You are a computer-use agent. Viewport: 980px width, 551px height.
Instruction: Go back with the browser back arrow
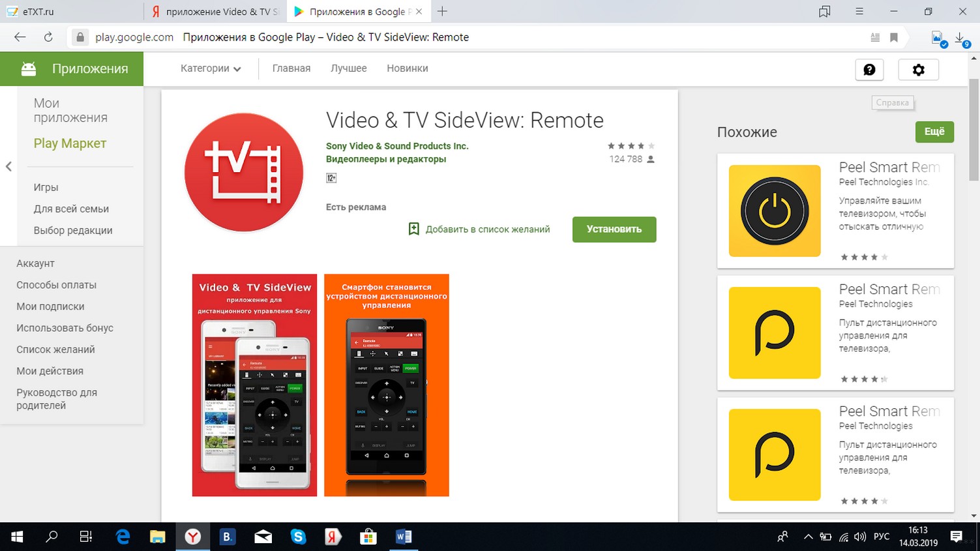pyautogui.click(x=20, y=37)
